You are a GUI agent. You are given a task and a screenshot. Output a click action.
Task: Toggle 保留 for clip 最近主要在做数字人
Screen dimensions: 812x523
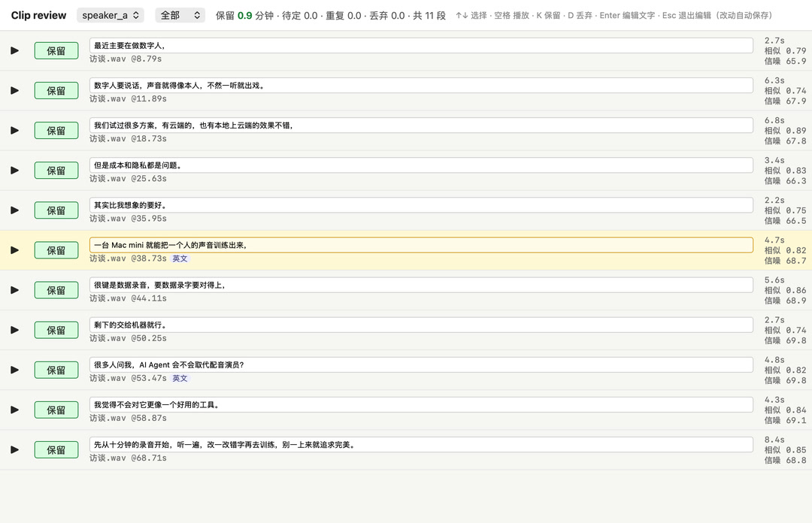56,51
